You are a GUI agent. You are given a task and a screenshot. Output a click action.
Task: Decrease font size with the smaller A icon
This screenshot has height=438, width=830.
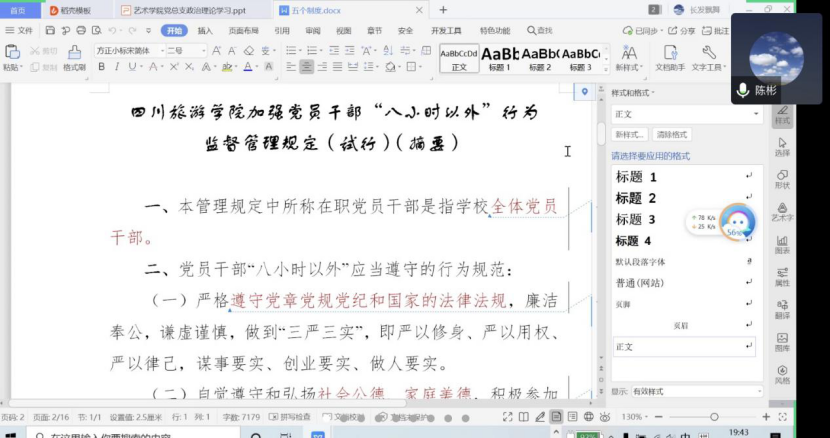[232, 51]
